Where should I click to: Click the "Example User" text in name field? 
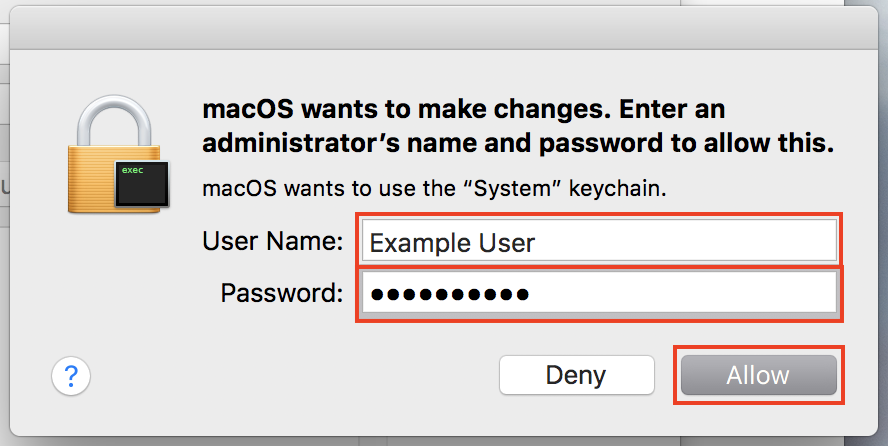coord(452,242)
